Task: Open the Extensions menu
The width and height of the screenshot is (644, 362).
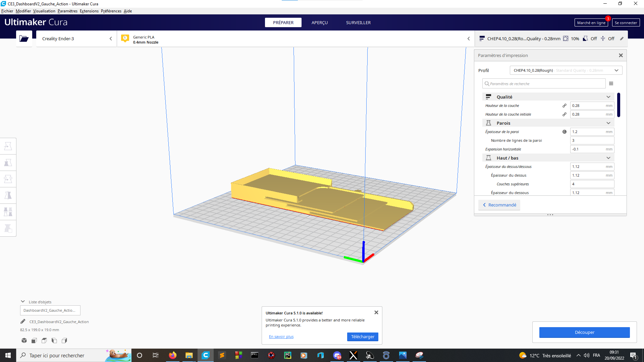Action: 89,11
